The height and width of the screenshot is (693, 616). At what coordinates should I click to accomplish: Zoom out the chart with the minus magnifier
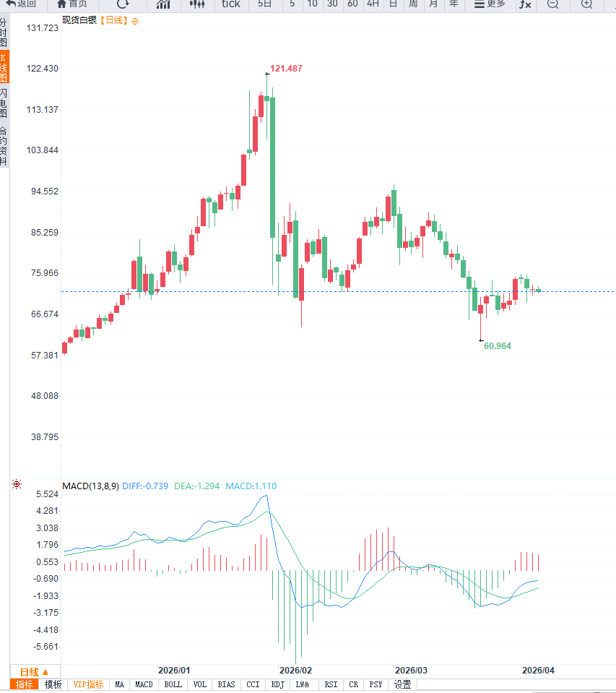pyautogui.click(x=553, y=4)
